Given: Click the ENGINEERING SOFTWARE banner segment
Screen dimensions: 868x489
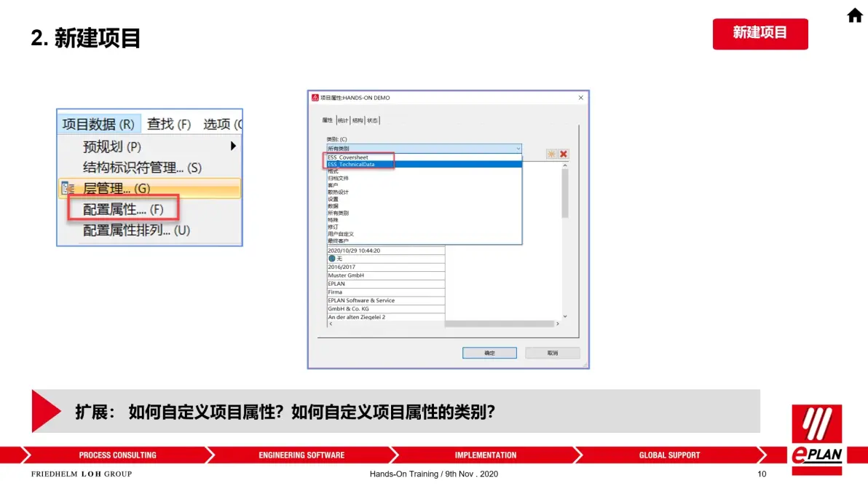Looking at the screenshot, I should 301,455.
